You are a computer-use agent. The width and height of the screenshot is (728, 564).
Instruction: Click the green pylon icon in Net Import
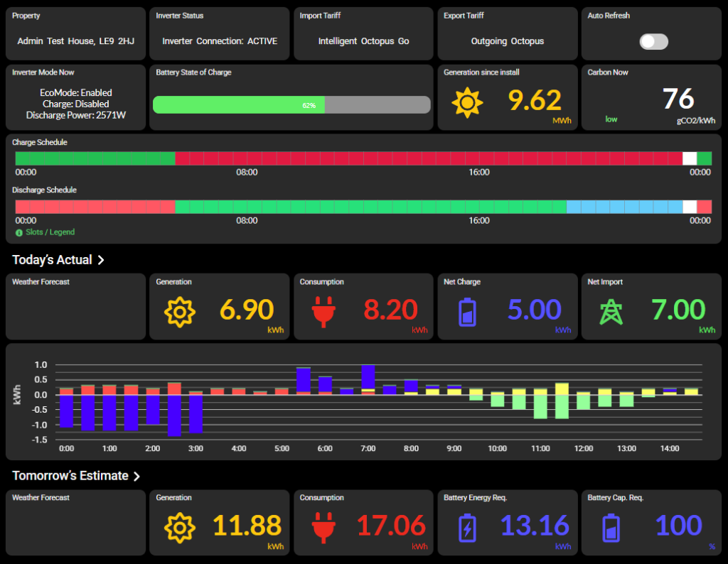tap(611, 312)
